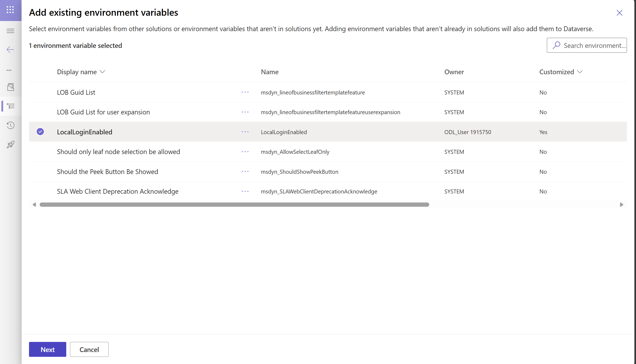Click the rocket deployment sidebar icon
636x364 pixels.
[10, 144]
